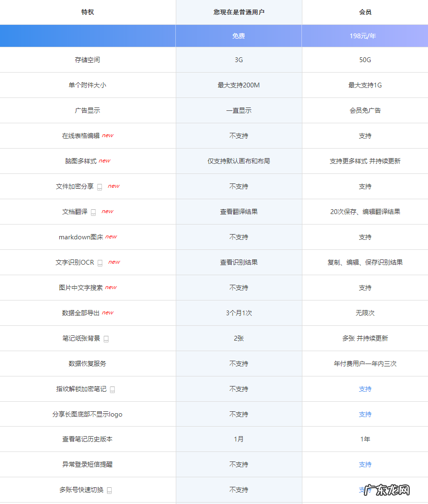Image resolution: width=428 pixels, height=504 pixels.
Task: Click the phone icon next to 文档翻译
Action: (94, 212)
